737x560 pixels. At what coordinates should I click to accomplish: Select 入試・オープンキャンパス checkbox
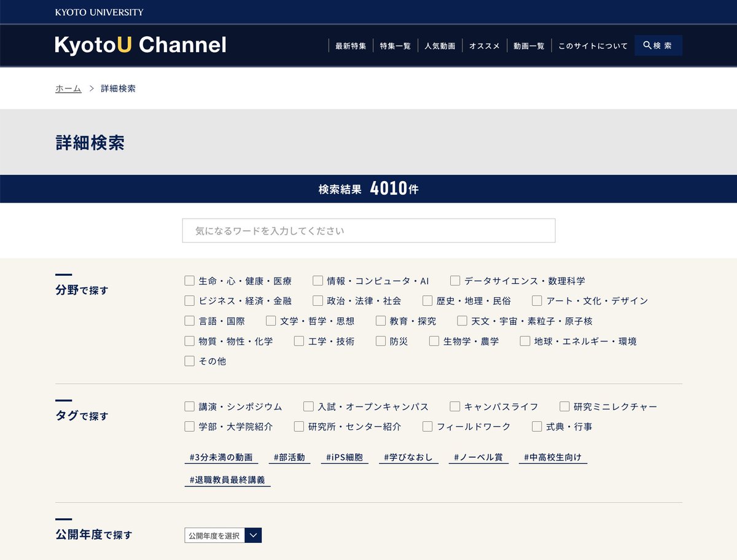[308, 406]
